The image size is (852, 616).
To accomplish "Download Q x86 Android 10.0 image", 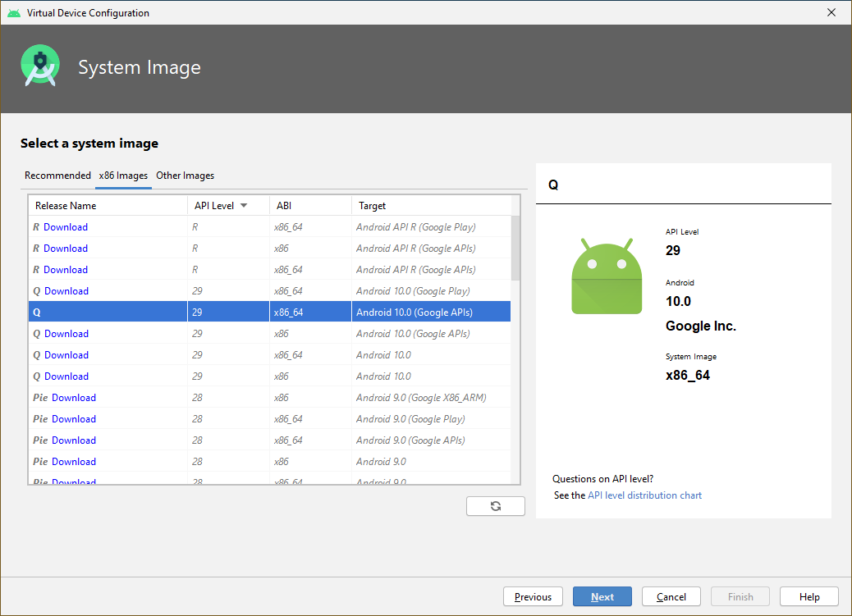I will click(x=66, y=376).
